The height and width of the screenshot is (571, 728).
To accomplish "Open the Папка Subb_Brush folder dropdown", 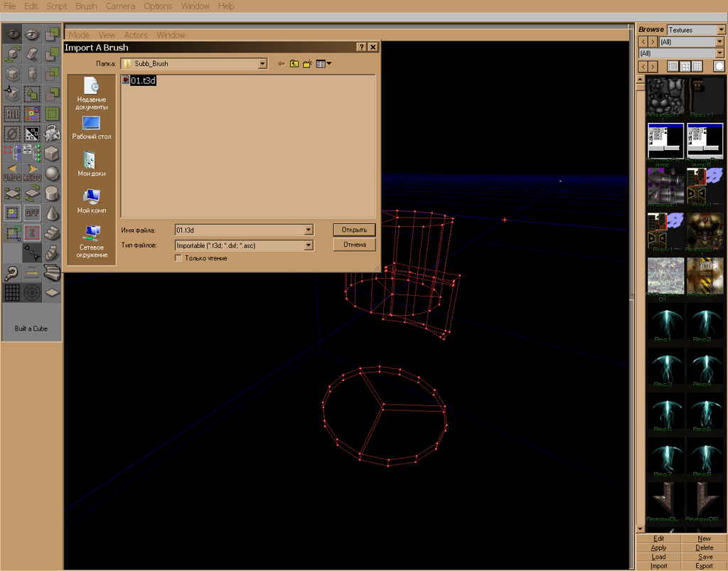I will (262, 64).
